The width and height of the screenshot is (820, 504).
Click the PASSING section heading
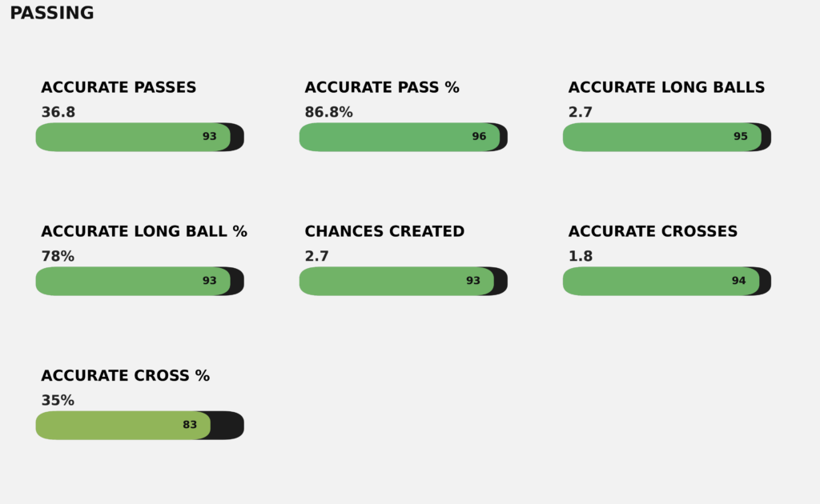(52, 14)
